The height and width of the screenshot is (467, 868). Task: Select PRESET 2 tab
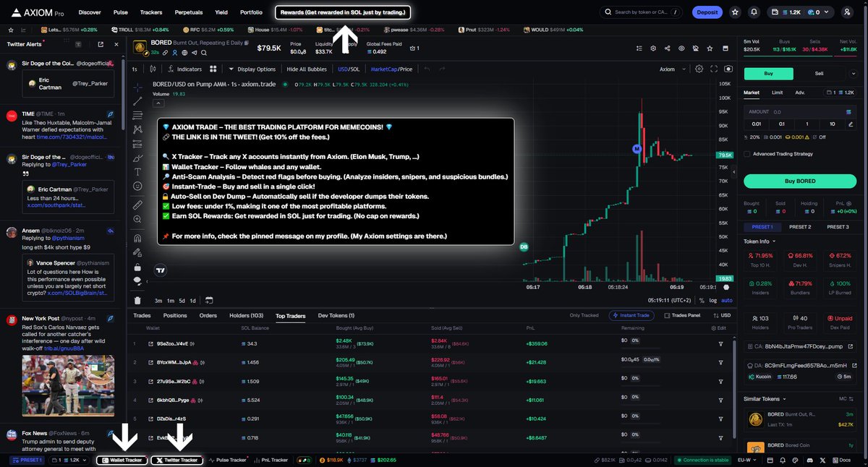coord(799,227)
